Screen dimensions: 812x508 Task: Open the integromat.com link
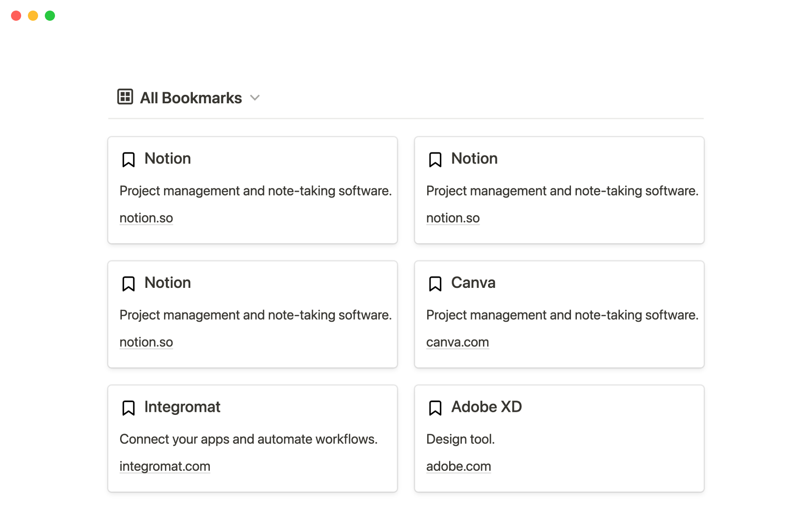point(165,466)
